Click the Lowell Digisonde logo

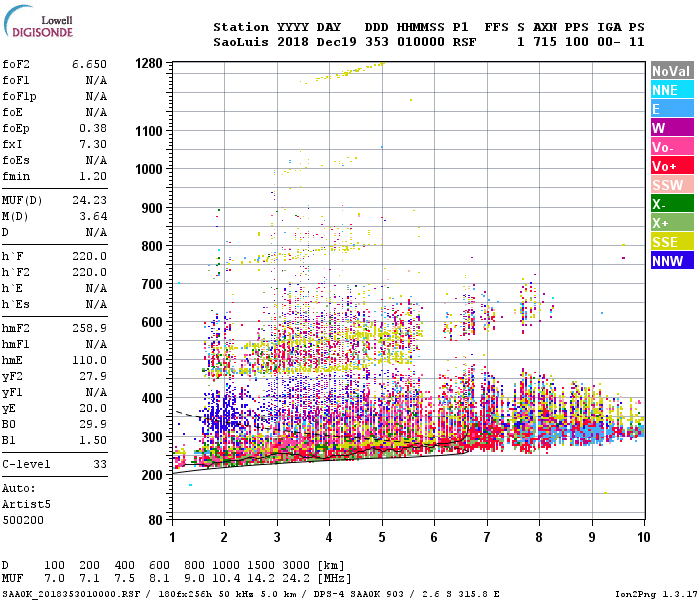(x=38, y=22)
